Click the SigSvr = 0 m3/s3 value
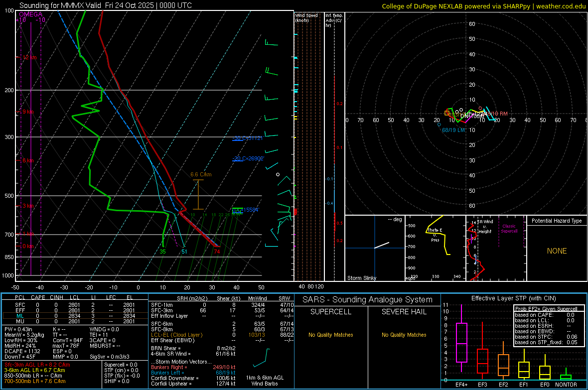 tap(110, 357)
